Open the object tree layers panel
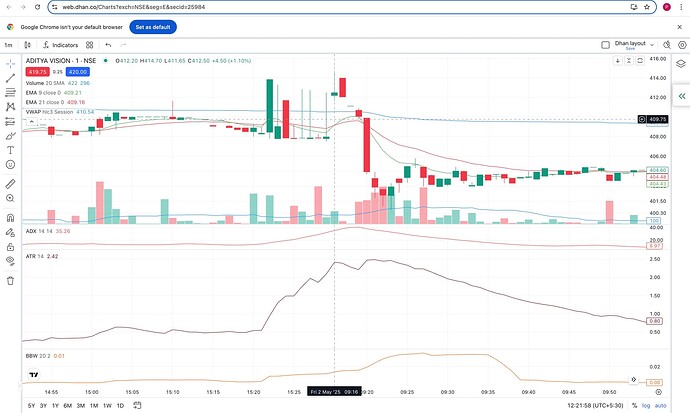The width and height of the screenshot is (690, 413). [681, 64]
